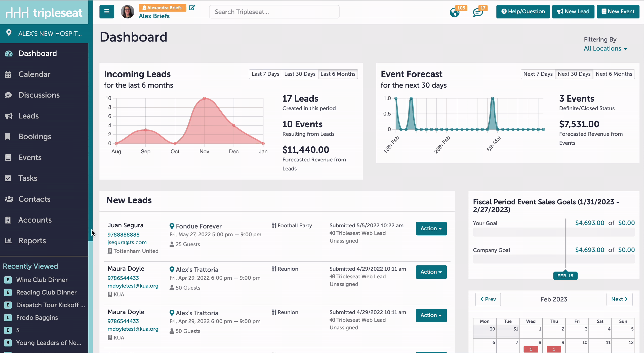
Task: Open the All Locations filter dropdown
Action: point(605,49)
